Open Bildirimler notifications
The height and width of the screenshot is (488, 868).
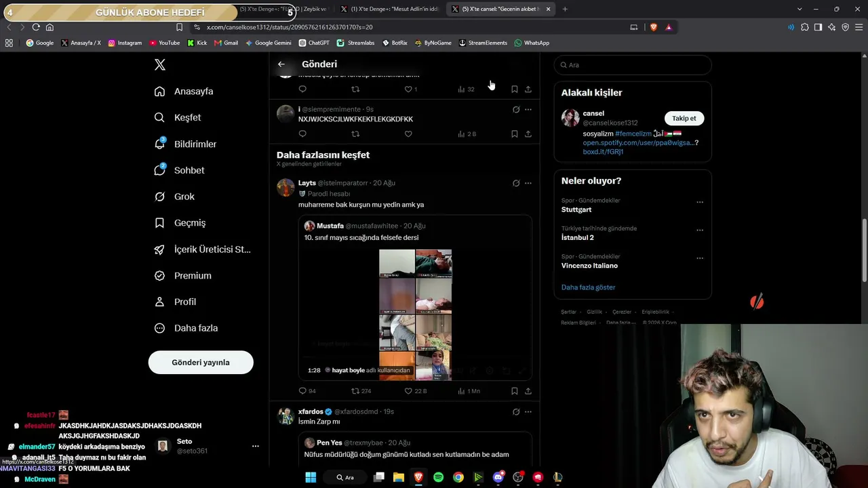[x=185, y=144]
